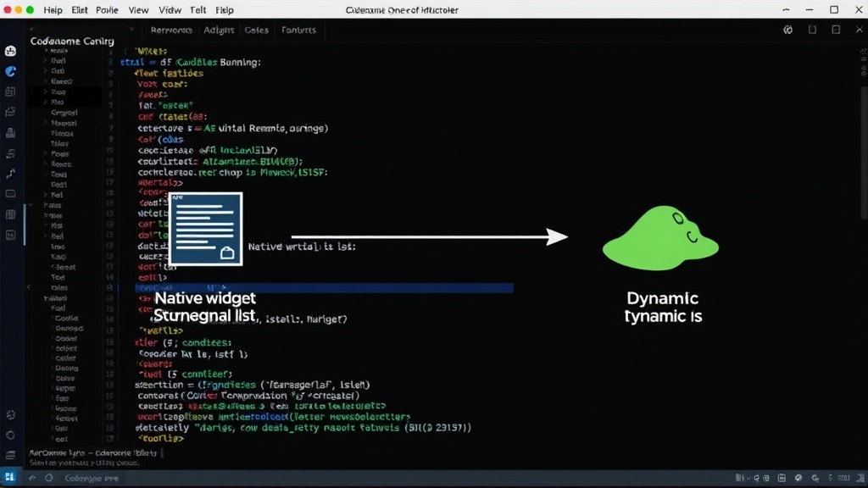Click the Conile item in the sidebar tree
This screenshot has height=488, width=868.
pos(66,319)
